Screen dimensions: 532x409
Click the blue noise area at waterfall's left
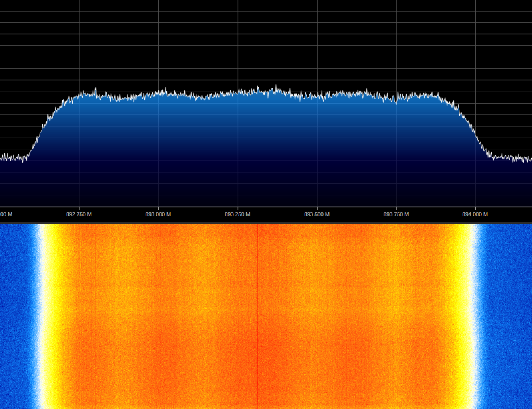[16, 315]
